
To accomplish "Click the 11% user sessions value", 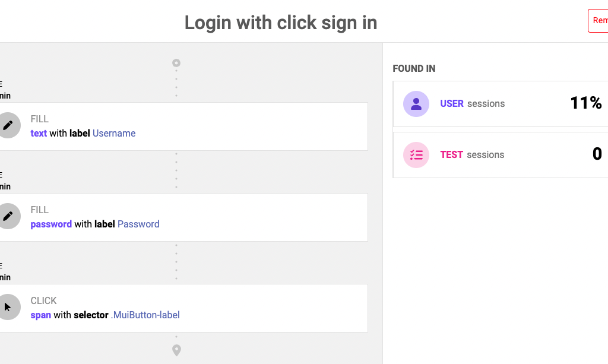I will tap(586, 103).
